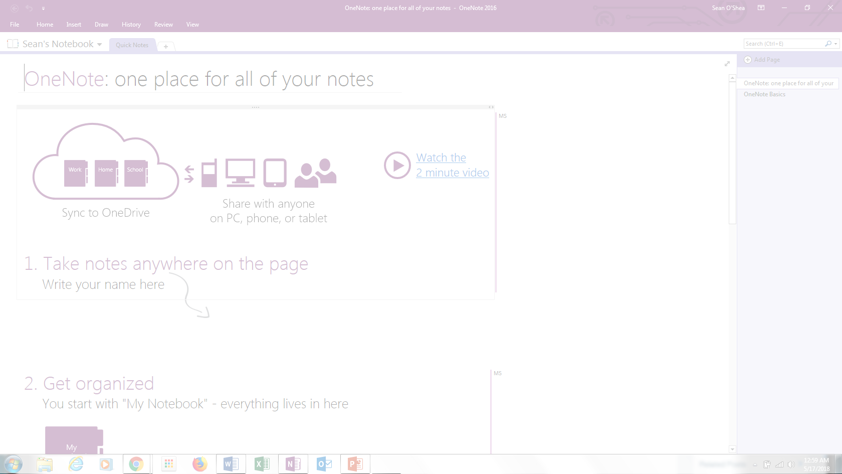
Task: Open the Ribbon Display Options icon
Action: coord(761,8)
